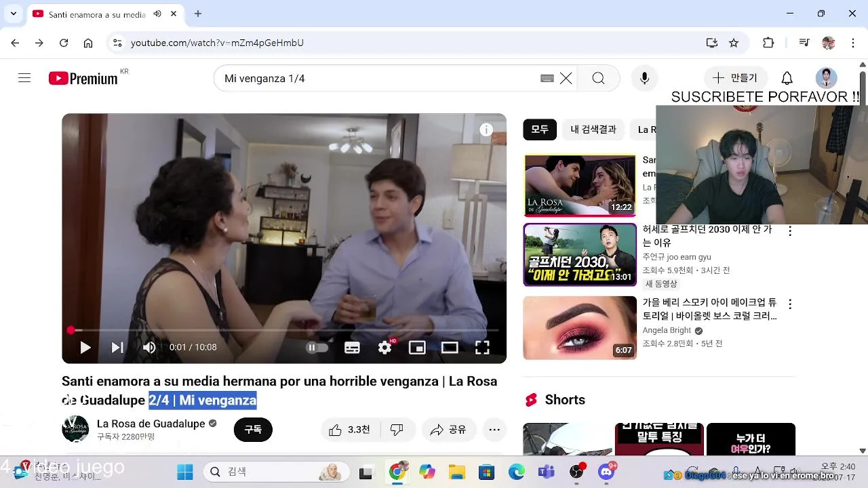Viewport: 868px width, 488px height.
Task: Share the video via 공유
Action: point(448,430)
